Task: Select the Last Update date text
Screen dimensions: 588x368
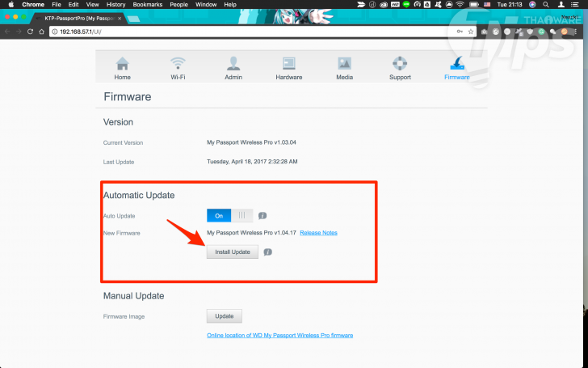Action: (252, 162)
